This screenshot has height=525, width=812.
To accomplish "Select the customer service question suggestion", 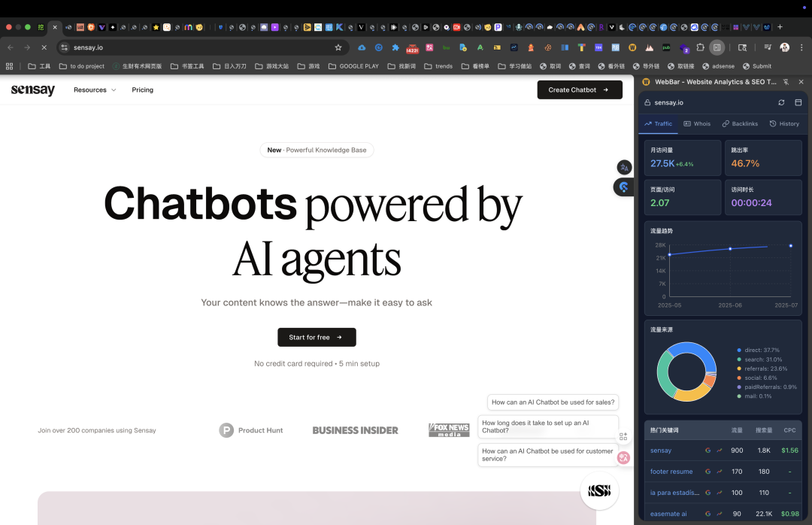I will coord(548,455).
